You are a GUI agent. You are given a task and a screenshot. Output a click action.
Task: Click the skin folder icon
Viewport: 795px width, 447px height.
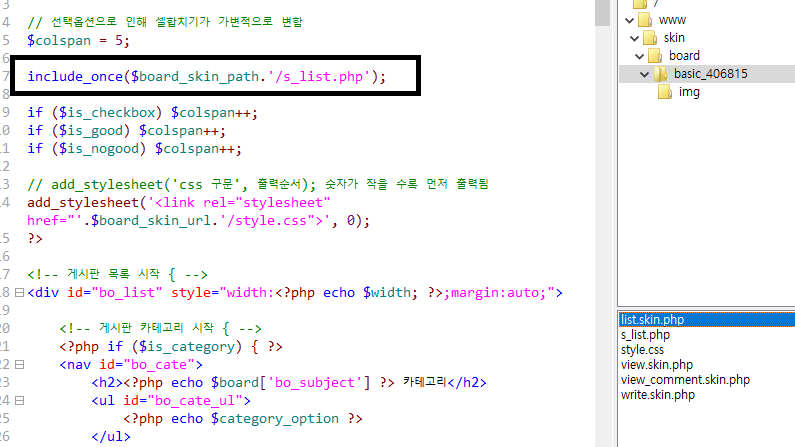(x=650, y=38)
